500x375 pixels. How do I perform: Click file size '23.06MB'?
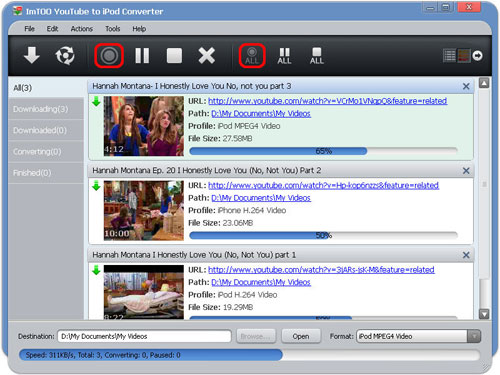coord(238,223)
